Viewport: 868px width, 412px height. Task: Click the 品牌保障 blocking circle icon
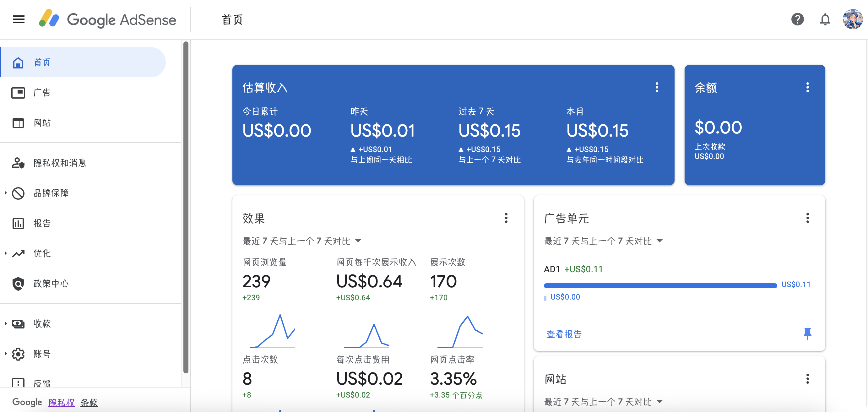click(18, 193)
